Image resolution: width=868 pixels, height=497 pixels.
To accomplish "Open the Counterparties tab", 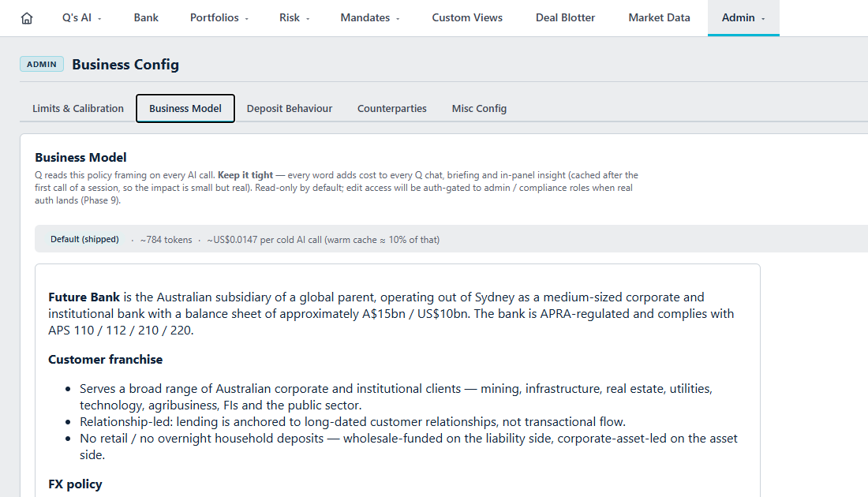I will [x=392, y=109].
